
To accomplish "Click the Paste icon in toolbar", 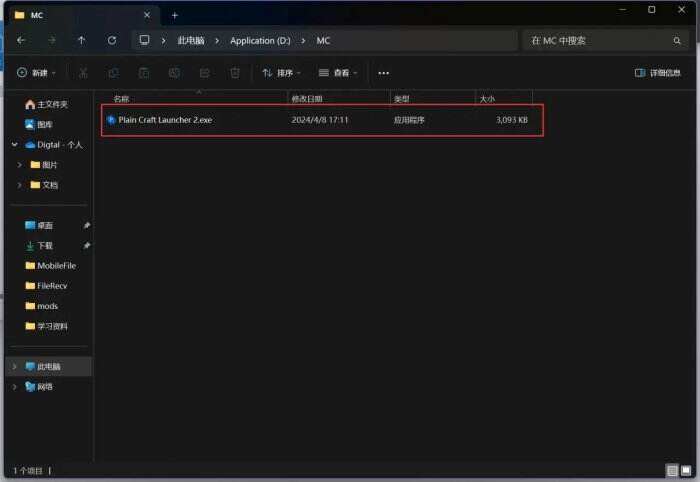I will (144, 73).
